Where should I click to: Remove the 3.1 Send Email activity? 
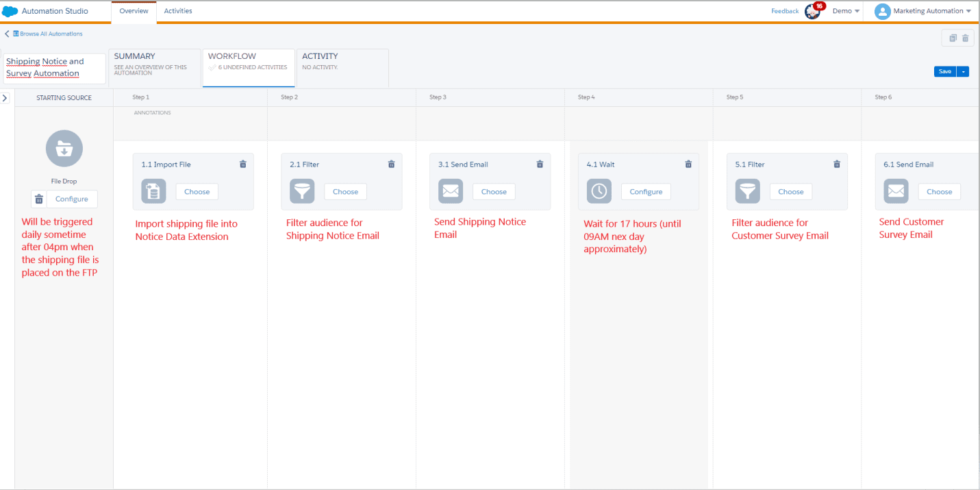point(540,164)
